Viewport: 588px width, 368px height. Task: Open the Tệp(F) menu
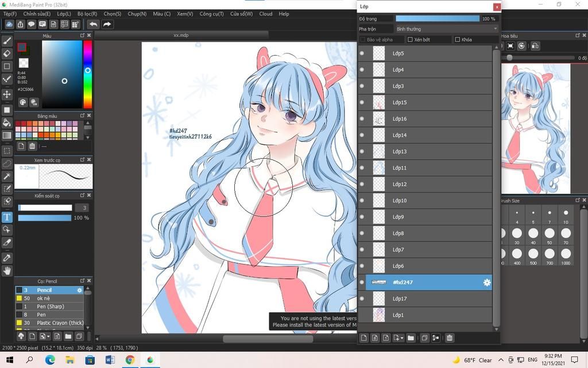10,14
